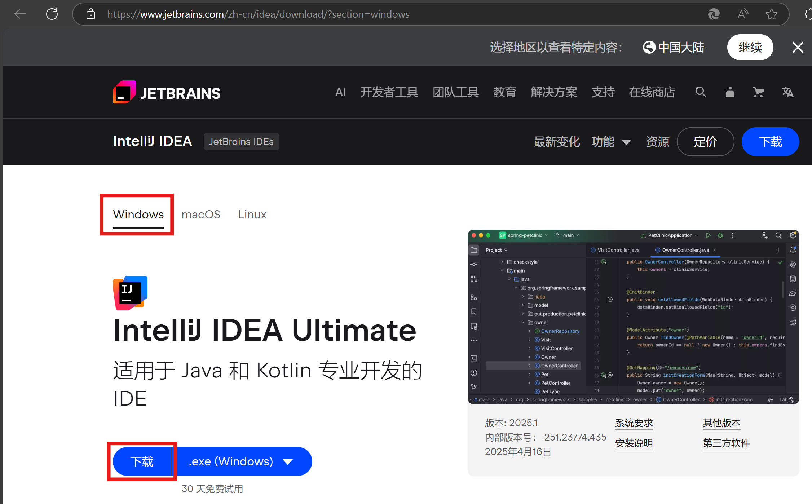Dismiss the region selection banner
812x504 pixels.
pyautogui.click(x=798, y=47)
